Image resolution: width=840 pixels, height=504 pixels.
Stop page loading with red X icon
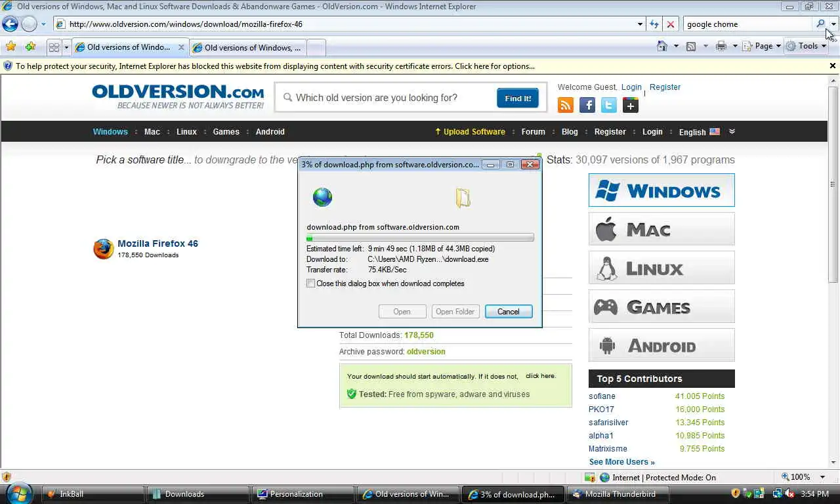coord(670,24)
